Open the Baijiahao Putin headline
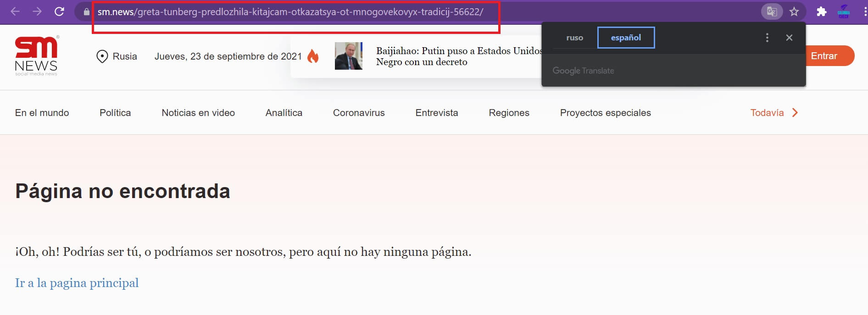Screen dimensions: 868x315 click(459, 56)
